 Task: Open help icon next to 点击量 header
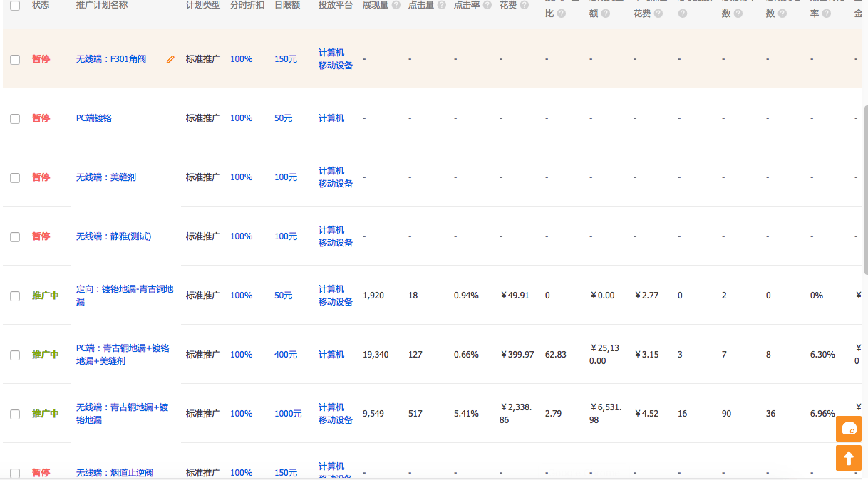[442, 5]
